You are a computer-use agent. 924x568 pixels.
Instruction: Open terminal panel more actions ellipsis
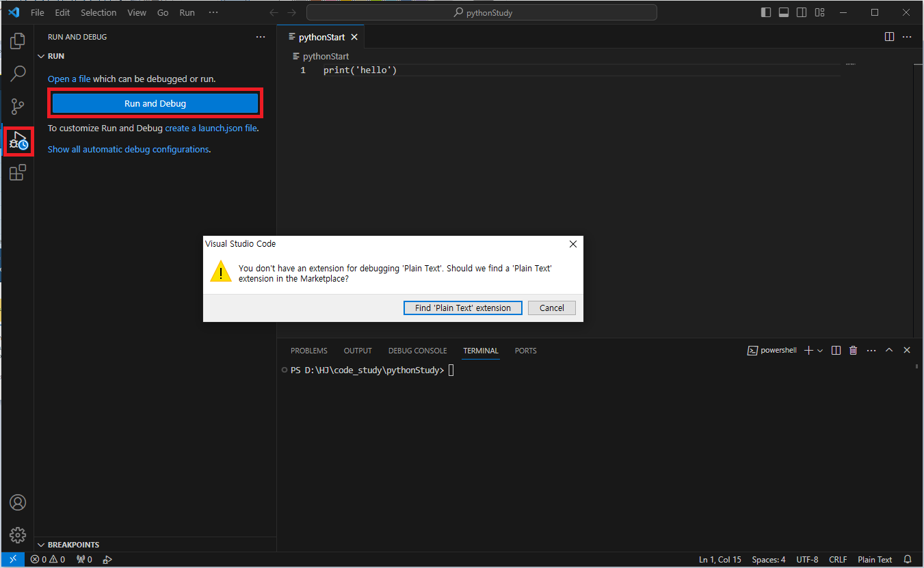(871, 350)
